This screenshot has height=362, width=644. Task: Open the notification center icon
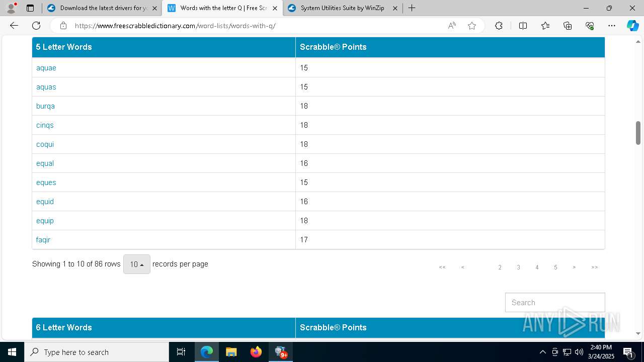click(628, 352)
